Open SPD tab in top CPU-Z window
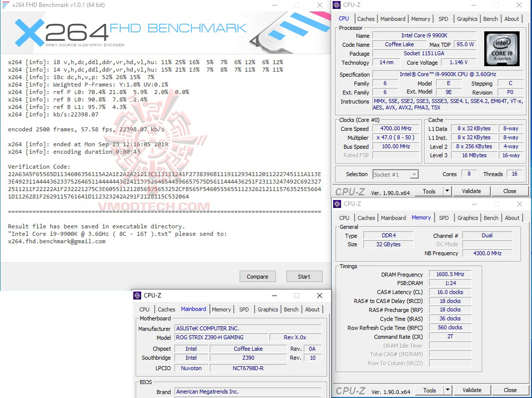532x398 pixels. (443, 19)
